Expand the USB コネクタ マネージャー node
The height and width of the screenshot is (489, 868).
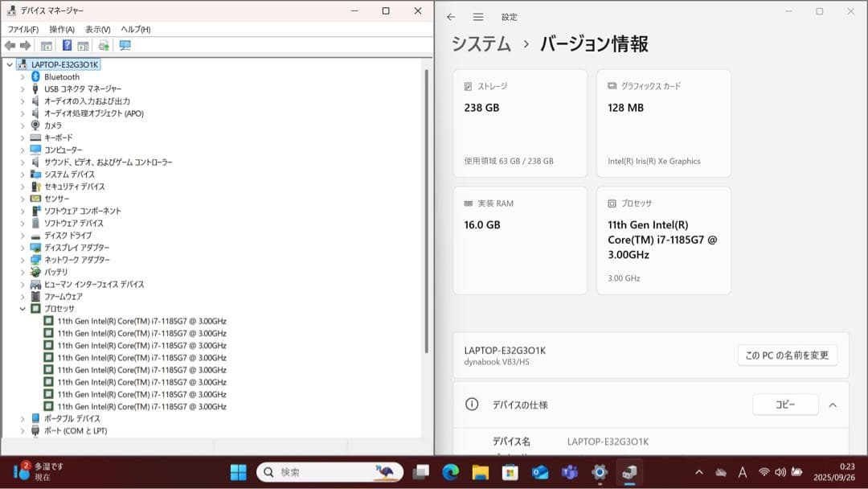(23, 89)
